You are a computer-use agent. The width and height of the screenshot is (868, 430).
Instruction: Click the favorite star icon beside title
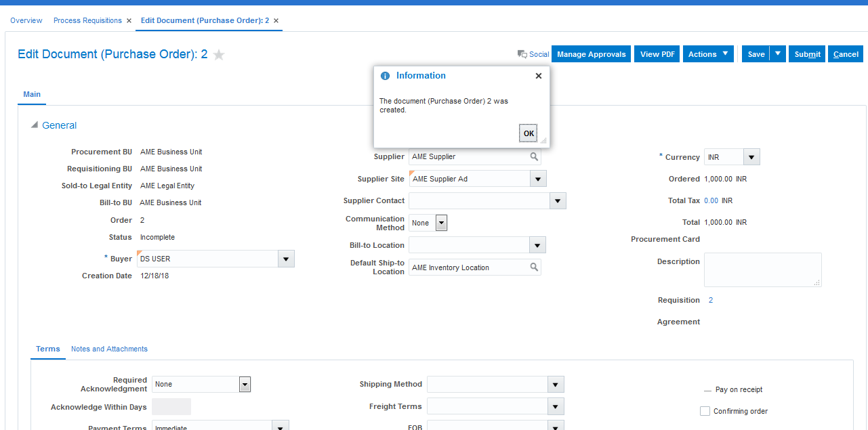point(219,55)
